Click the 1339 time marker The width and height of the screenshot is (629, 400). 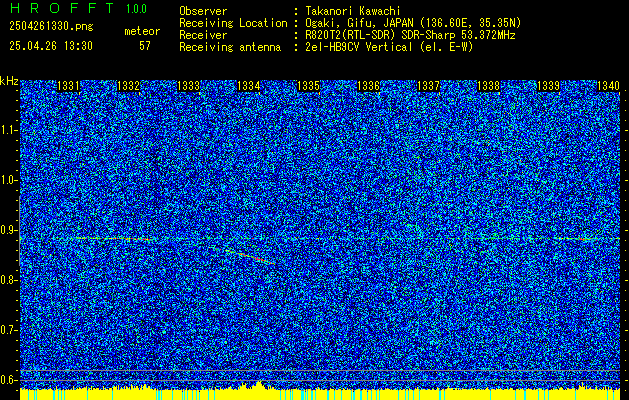pyautogui.click(x=548, y=86)
